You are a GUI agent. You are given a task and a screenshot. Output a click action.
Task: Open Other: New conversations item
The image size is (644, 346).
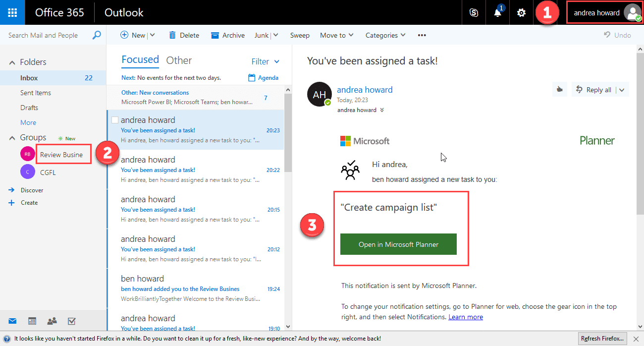coord(195,97)
